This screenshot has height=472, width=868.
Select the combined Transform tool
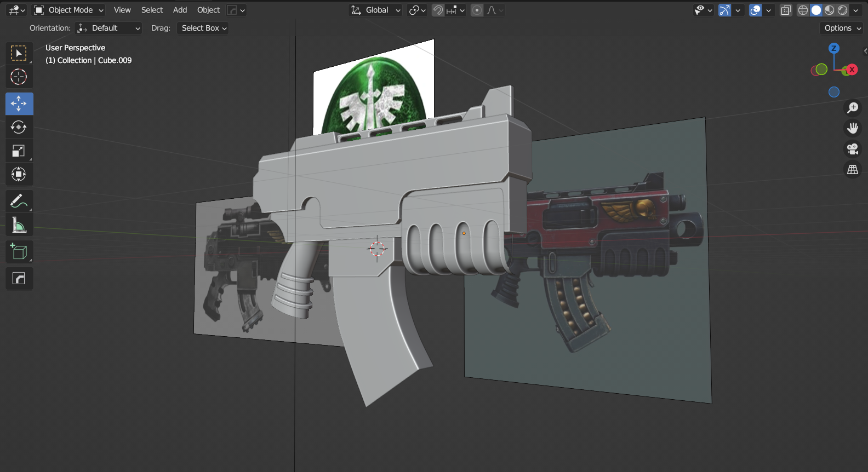pos(19,174)
